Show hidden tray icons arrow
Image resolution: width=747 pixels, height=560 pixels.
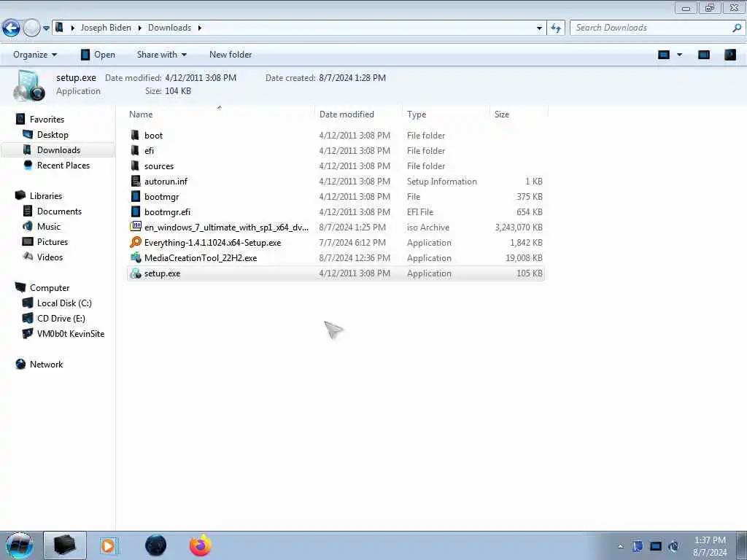pyautogui.click(x=620, y=546)
